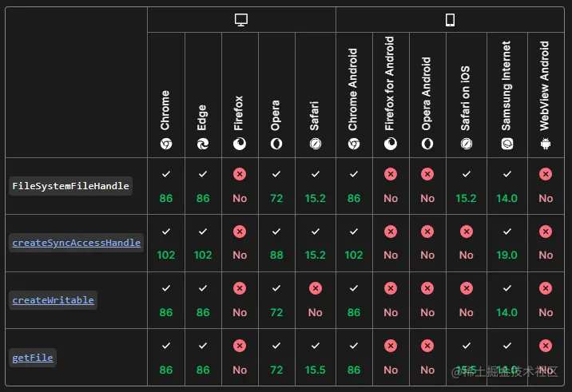Expand Chrome 86 cell for FileSystemFileHandle

pyautogui.click(x=166, y=186)
